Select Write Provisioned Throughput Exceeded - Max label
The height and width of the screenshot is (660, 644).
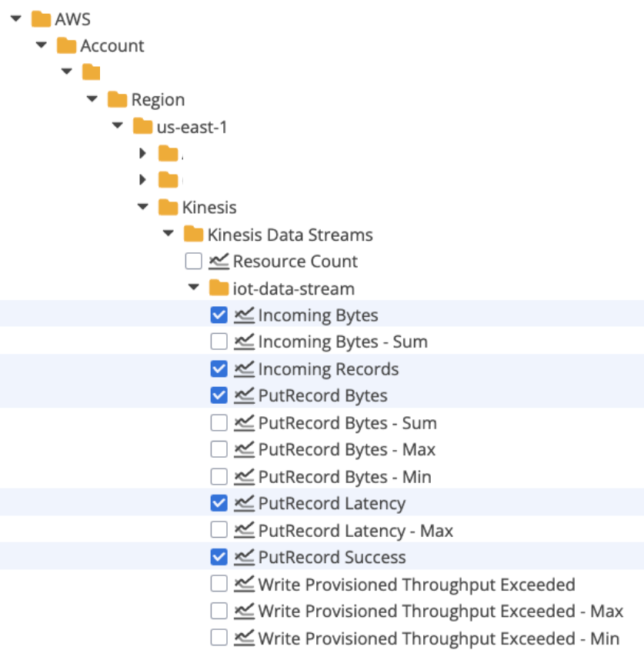(440, 612)
